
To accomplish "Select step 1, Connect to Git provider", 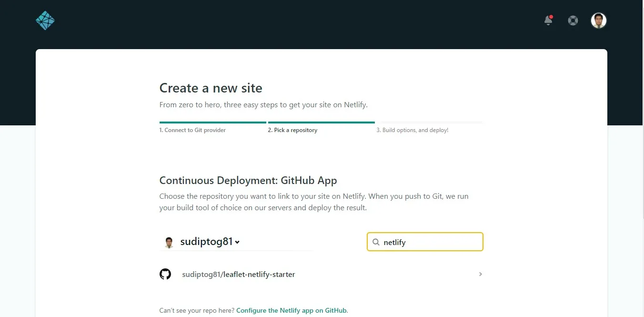I will coord(192,130).
